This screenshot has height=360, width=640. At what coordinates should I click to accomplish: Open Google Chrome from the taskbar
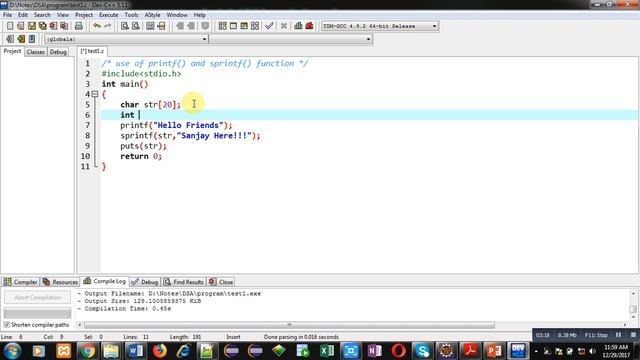tap(87, 351)
